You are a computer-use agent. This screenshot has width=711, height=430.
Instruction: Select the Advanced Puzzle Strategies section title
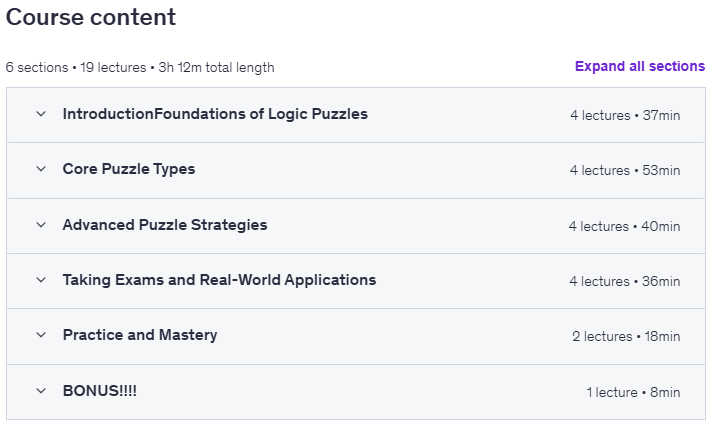tap(165, 225)
